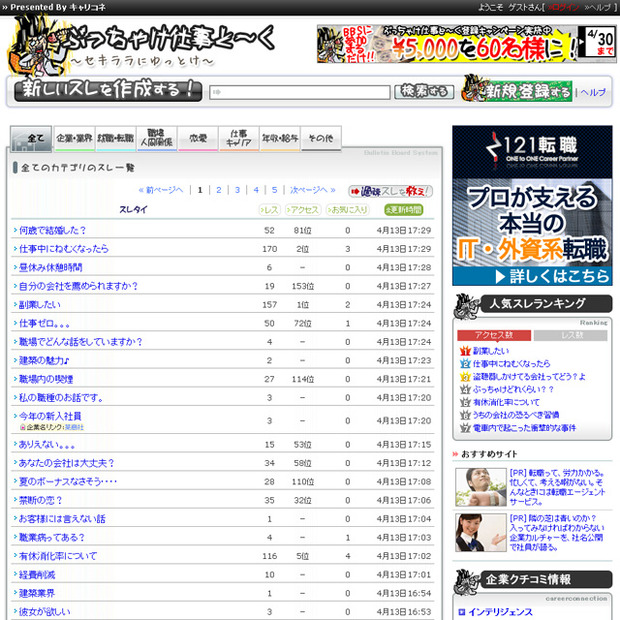Sort threads by お気に入り

[348, 210]
